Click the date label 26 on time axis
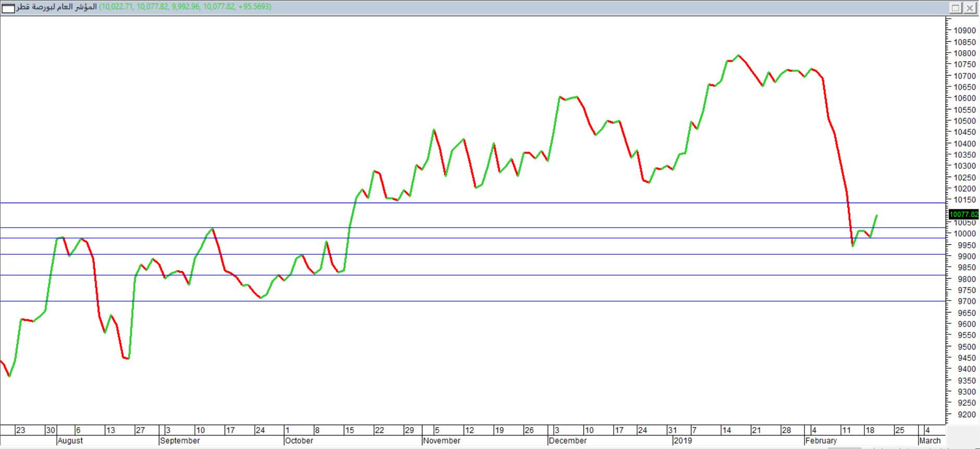The height and width of the screenshot is (449, 980). (529, 430)
